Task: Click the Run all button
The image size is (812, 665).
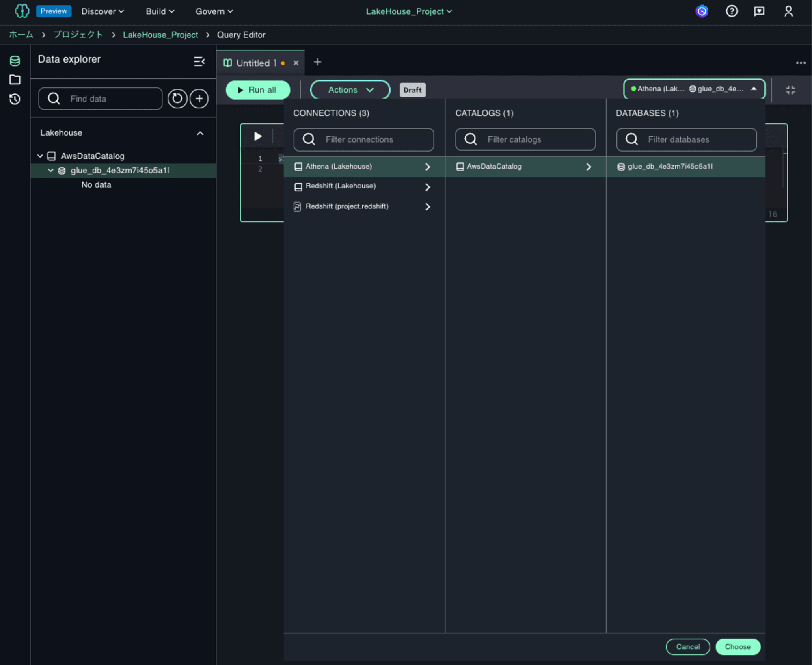Action: [258, 90]
